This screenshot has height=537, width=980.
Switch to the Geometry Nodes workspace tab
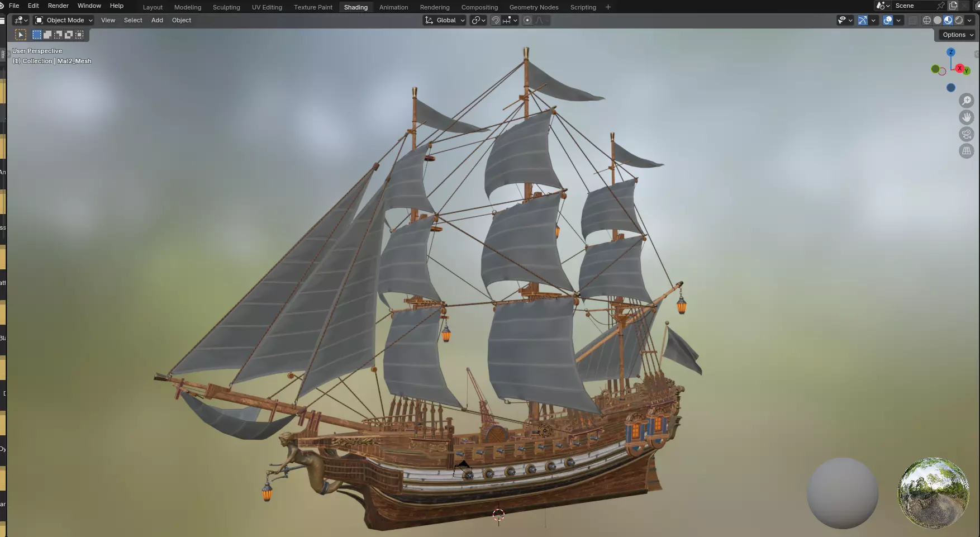pos(534,7)
